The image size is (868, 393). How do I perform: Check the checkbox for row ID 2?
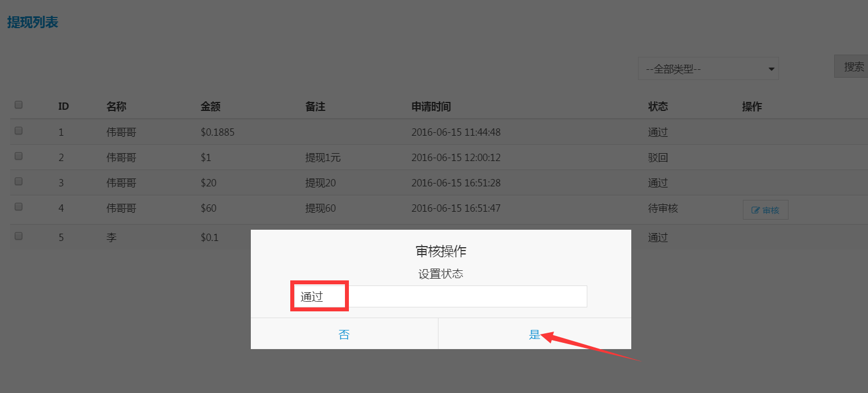point(19,156)
